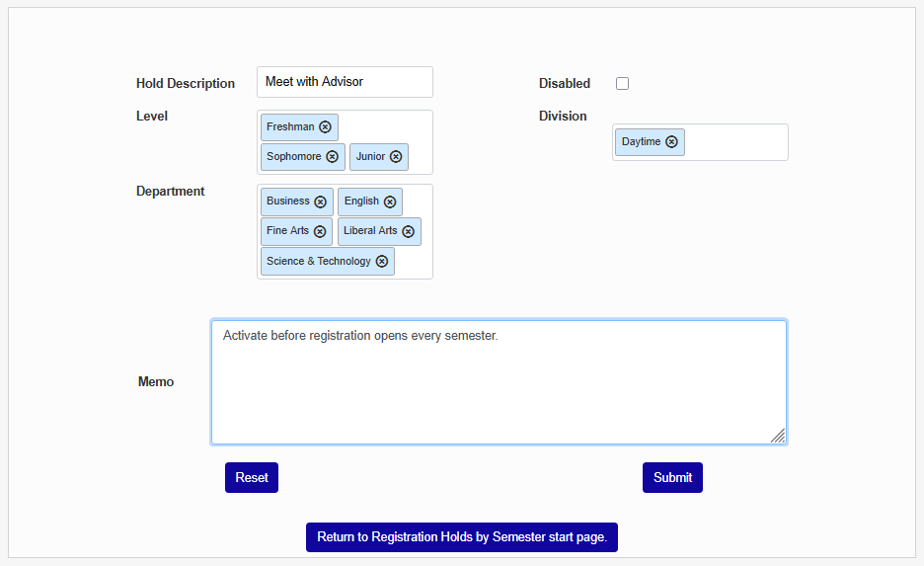924x566 pixels.
Task: Click the Memo resize handle
Action: [x=778, y=436]
